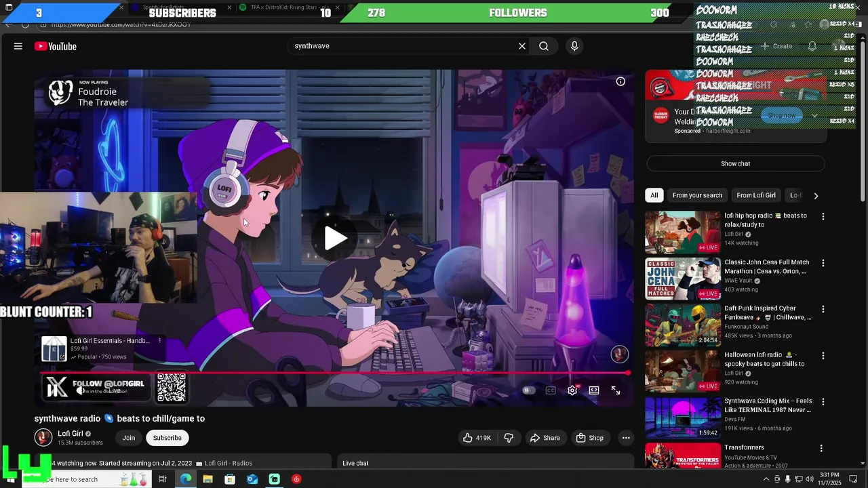Toggle the autoplay switch in the player
Image resolution: width=868 pixels, height=488 pixels.
[529, 390]
